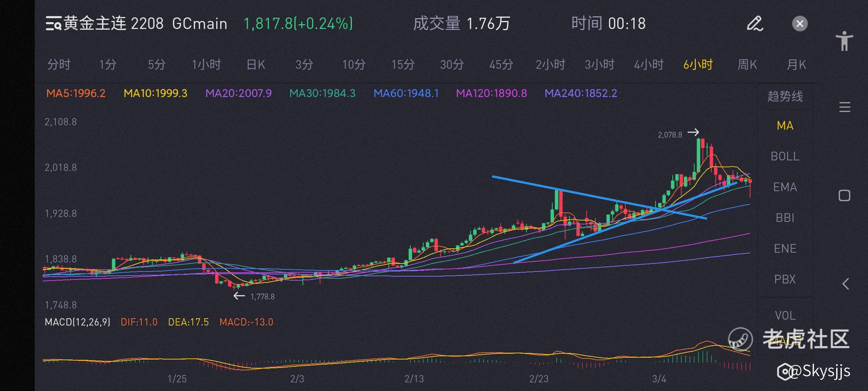Tap the 2/13 date axis label
Screen dimensions: 868x391
click(x=414, y=379)
